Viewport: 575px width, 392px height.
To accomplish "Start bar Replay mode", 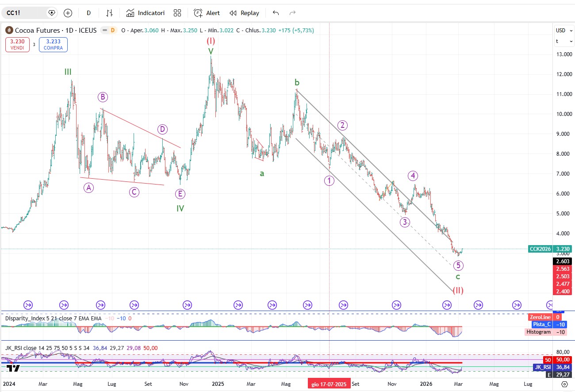I will [244, 13].
